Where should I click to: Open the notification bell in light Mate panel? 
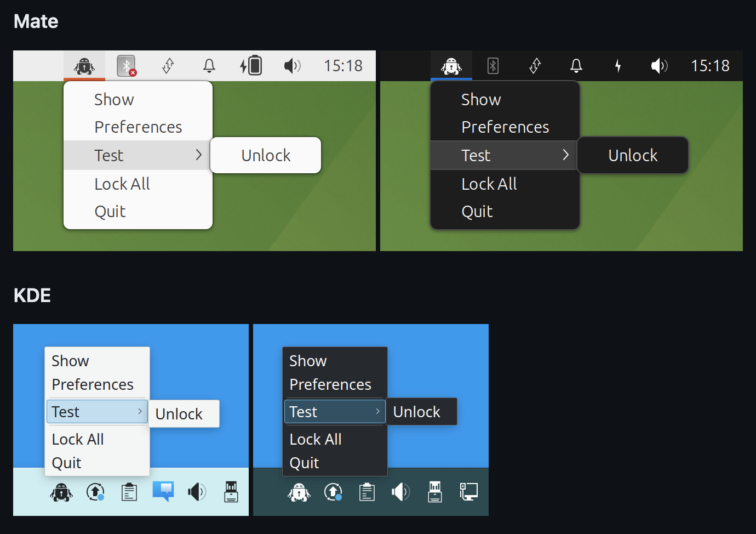tap(209, 66)
